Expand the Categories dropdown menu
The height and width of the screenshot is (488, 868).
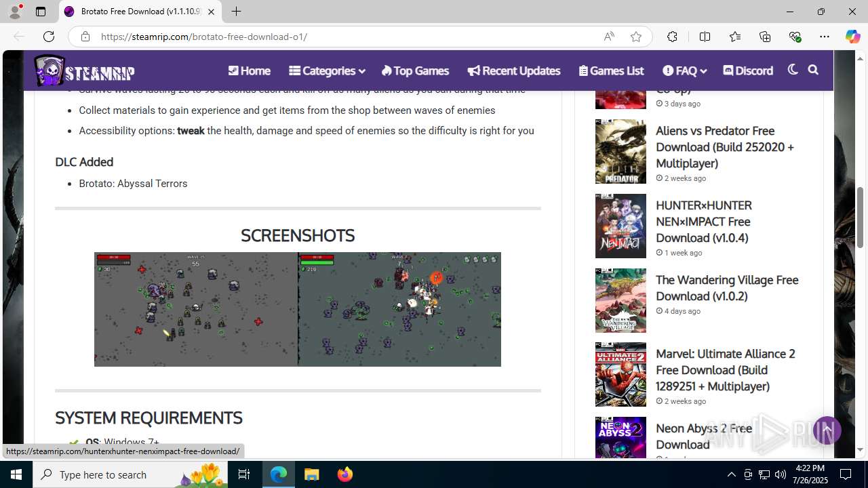coord(327,70)
